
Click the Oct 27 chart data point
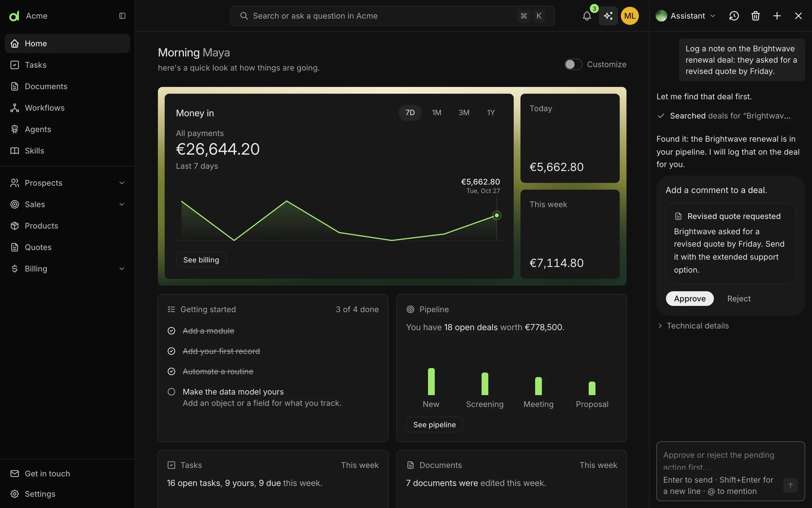click(497, 215)
